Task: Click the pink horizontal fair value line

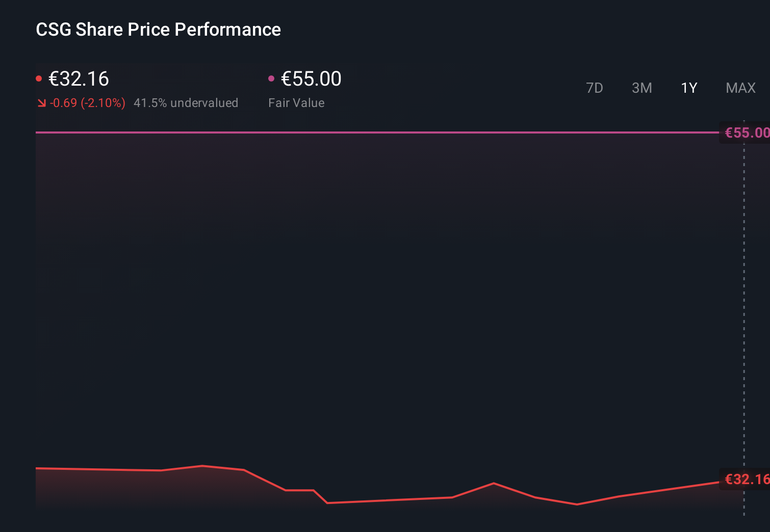Action: tap(357, 132)
